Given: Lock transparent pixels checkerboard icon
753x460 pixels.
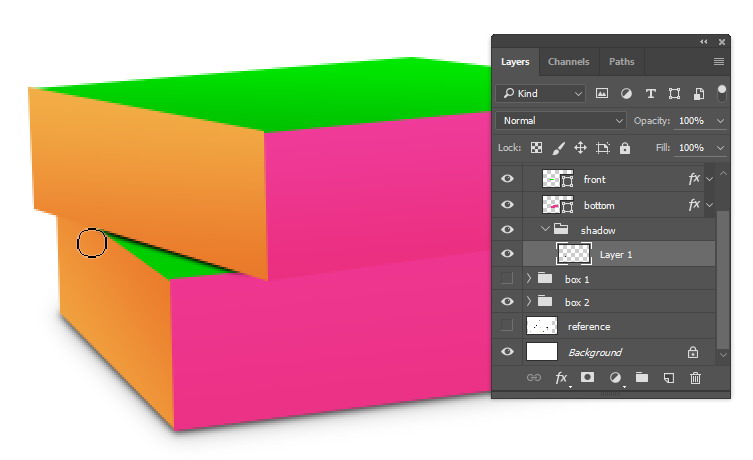Looking at the screenshot, I should [536, 148].
